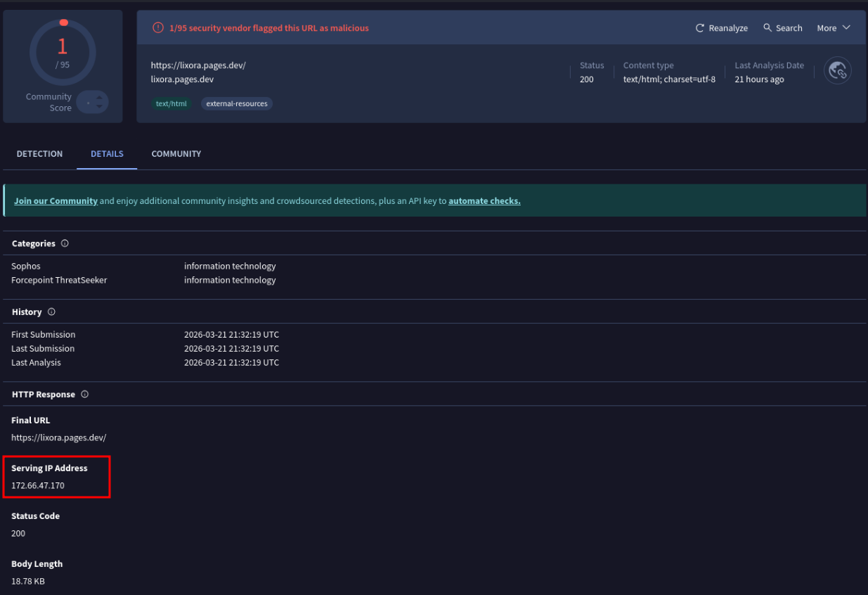Click the malicious flagged warning message

(x=269, y=28)
